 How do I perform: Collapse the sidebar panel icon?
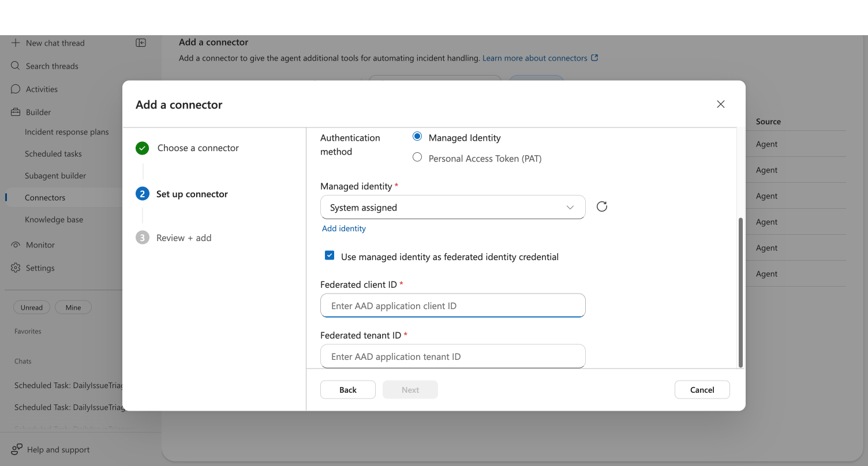pos(141,43)
